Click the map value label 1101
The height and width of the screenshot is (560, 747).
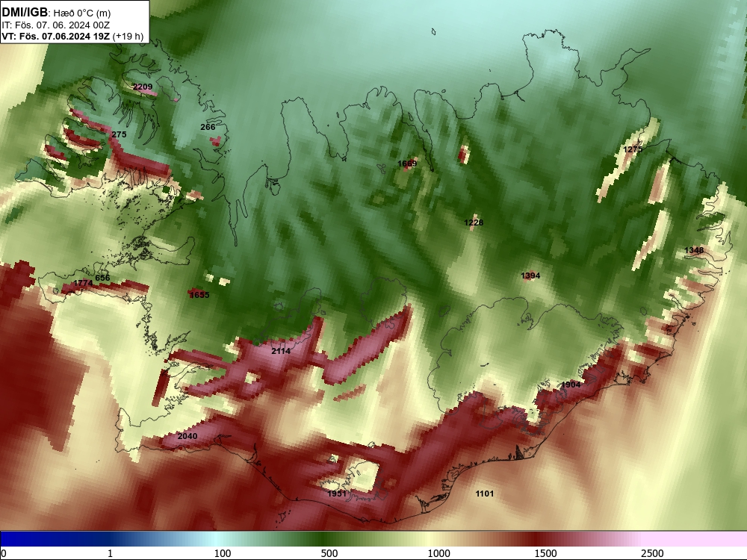[x=485, y=494]
